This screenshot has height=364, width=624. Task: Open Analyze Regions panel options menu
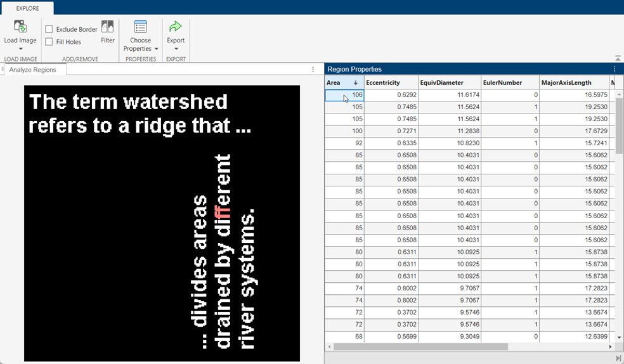pos(313,69)
